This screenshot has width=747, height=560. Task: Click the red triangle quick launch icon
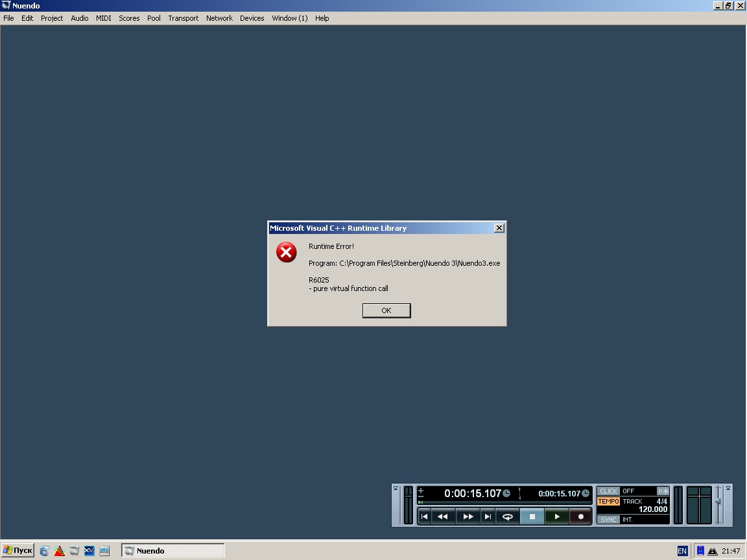(60, 551)
